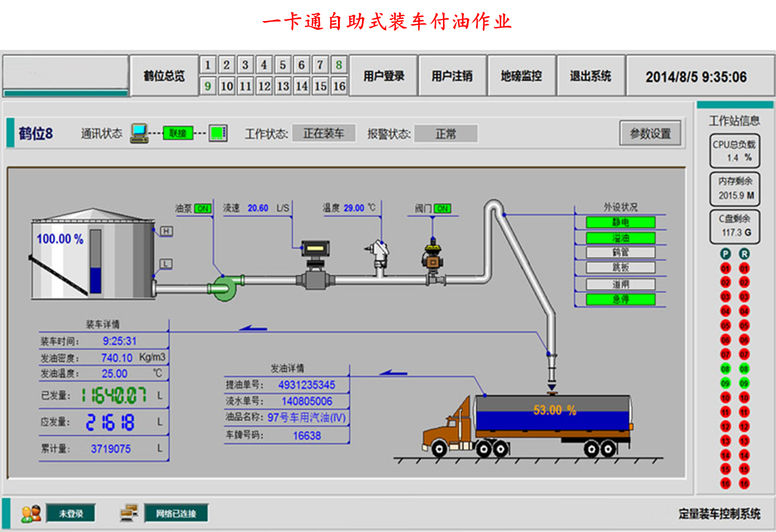Viewport: 776px width, 532px height.
Task: Click the green centrifugal pump icon
Action: [x=225, y=287]
